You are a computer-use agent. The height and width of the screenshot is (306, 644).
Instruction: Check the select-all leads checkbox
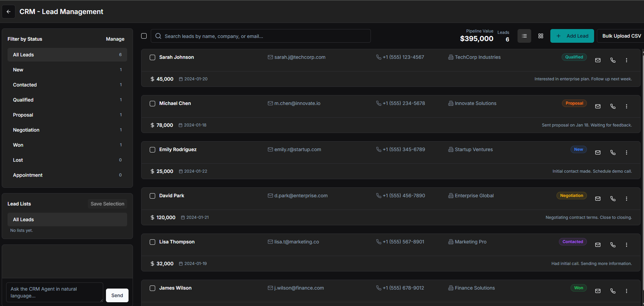coord(144,36)
